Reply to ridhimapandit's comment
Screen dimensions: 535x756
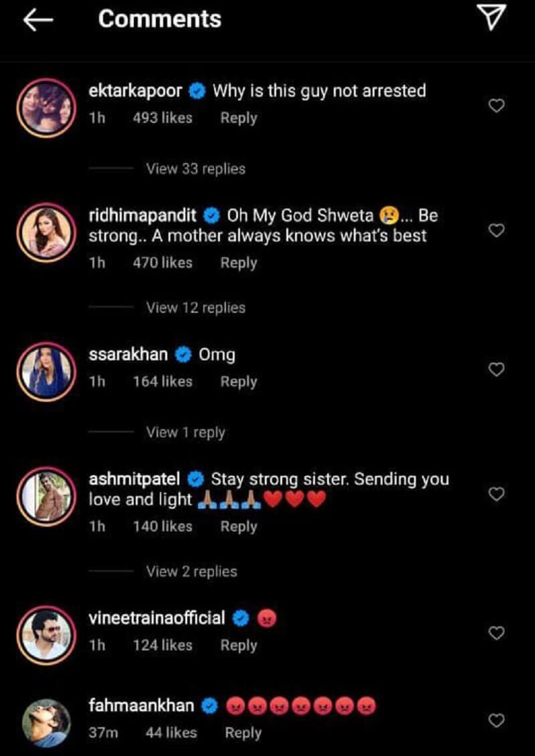click(239, 263)
